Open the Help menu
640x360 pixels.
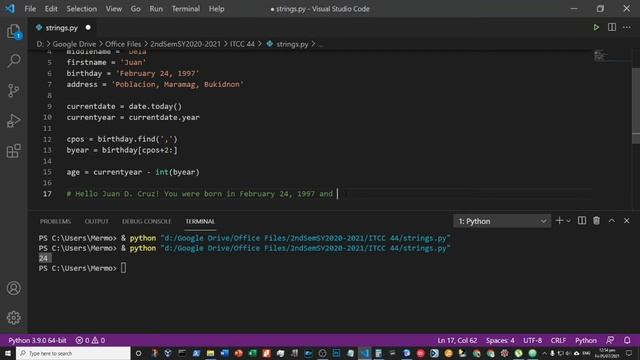click(216, 9)
